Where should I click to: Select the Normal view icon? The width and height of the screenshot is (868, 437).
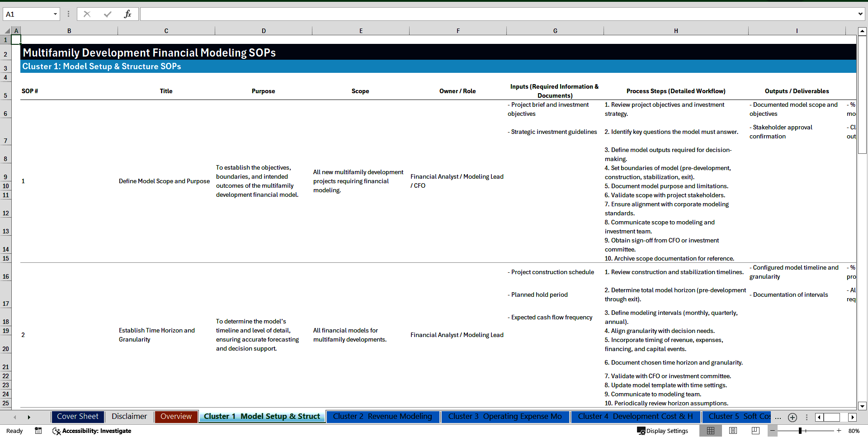point(710,431)
